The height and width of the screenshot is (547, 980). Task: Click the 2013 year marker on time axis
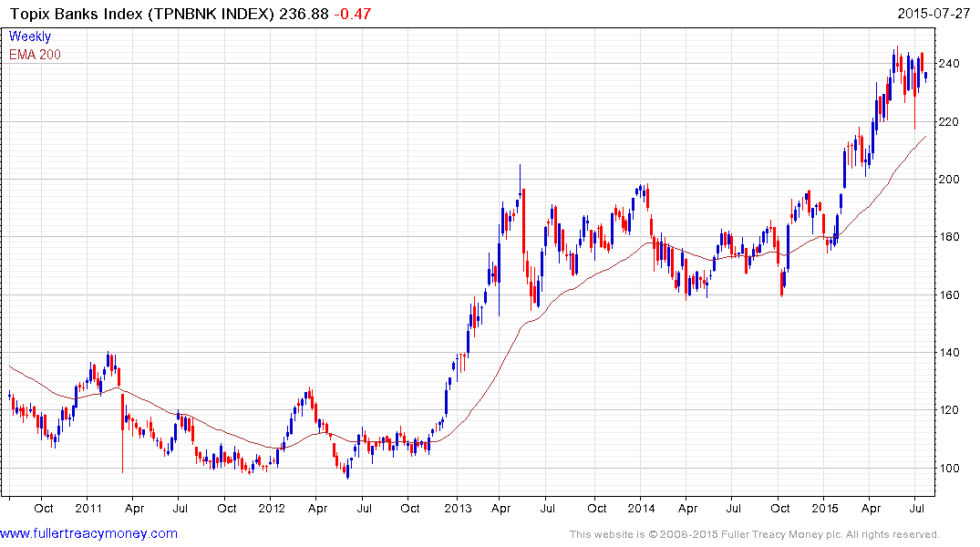pos(456,508)
